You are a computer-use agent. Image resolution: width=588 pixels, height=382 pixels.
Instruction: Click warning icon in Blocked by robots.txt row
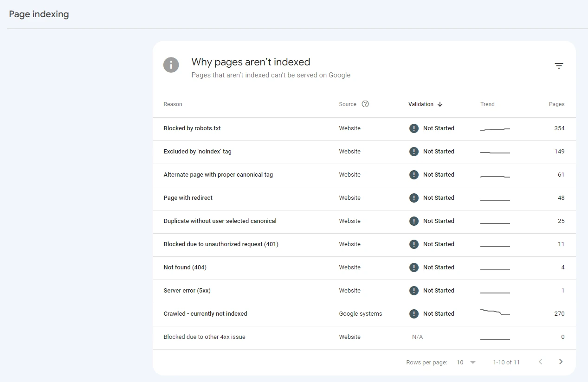point(414,128)
